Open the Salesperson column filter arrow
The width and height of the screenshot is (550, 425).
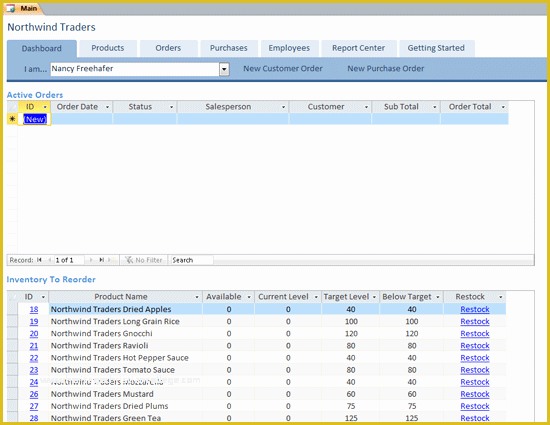coord(283,107)
